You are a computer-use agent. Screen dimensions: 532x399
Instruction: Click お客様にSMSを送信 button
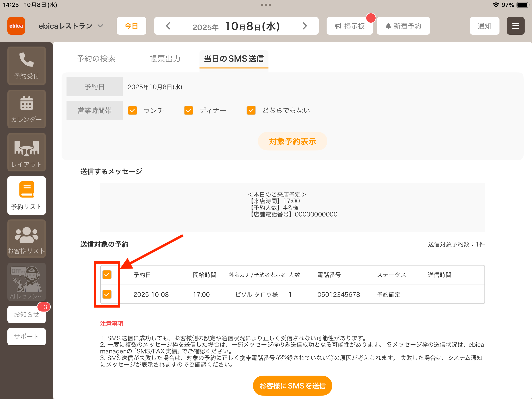pos(293,386)
